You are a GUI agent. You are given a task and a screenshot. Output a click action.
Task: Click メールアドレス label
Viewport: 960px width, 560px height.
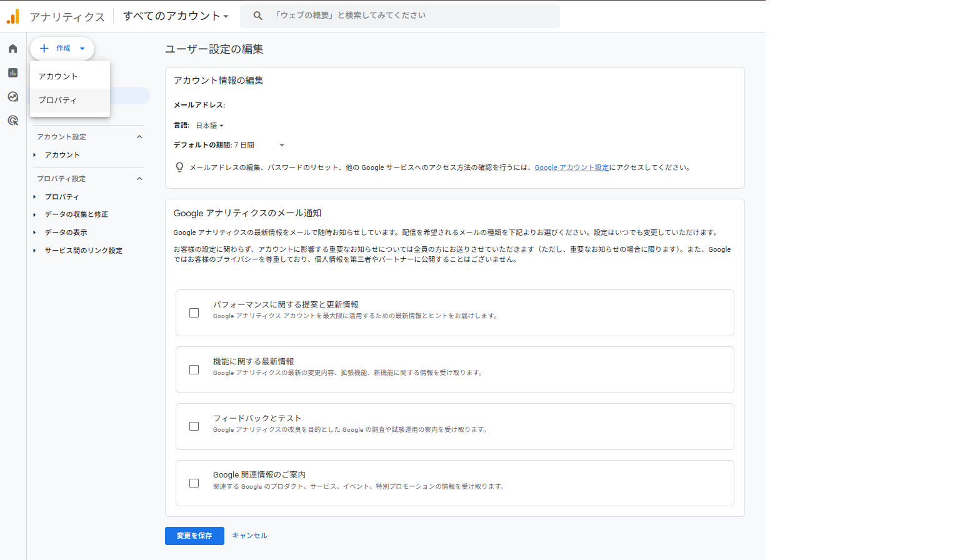[x=199, y=105]
